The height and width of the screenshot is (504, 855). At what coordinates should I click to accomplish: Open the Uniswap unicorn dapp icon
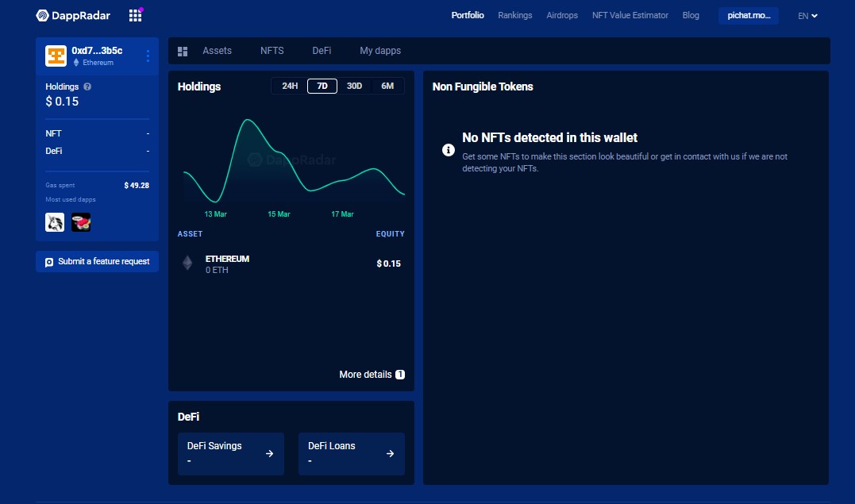click(x=55, y=222)
